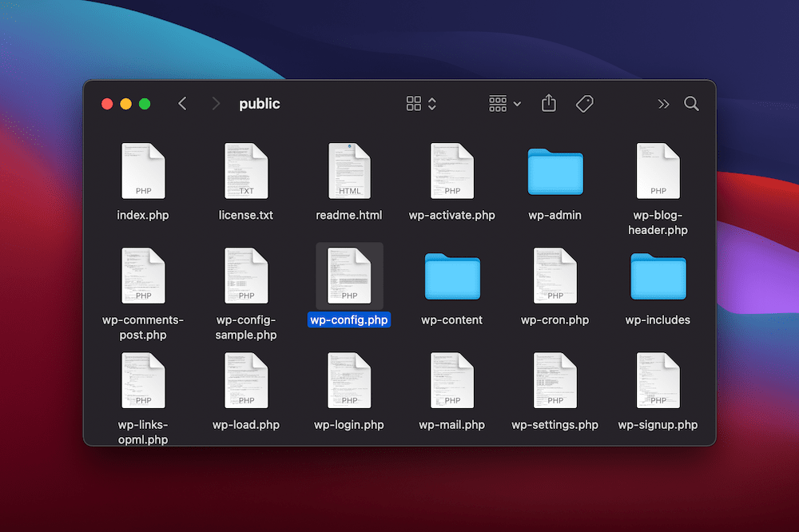Screen dimensions: 799x532
Task: Click the wp-settings.php label text
Action: click(x=555, y=425)
